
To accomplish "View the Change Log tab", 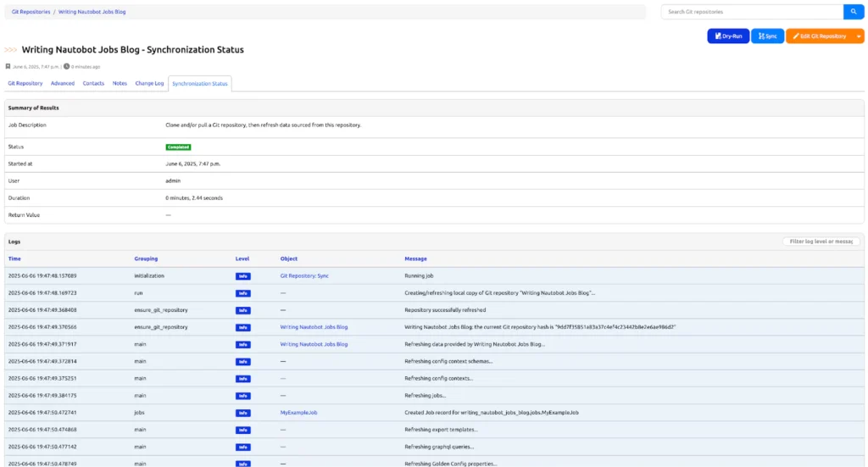I will [149, 84].
